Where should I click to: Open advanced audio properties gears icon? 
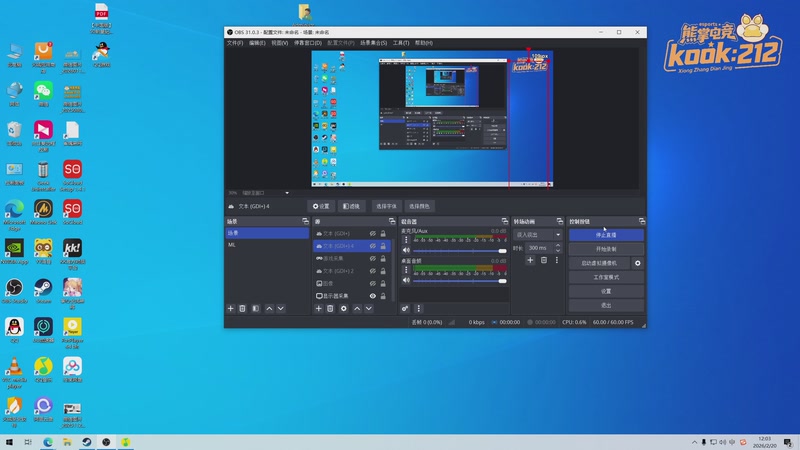point(405,309)
